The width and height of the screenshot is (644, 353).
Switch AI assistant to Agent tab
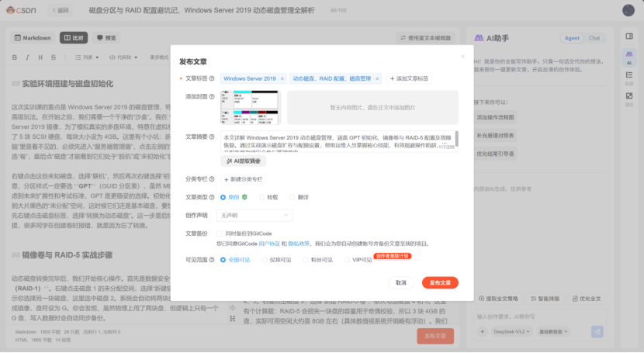click(x=572, y=38)
